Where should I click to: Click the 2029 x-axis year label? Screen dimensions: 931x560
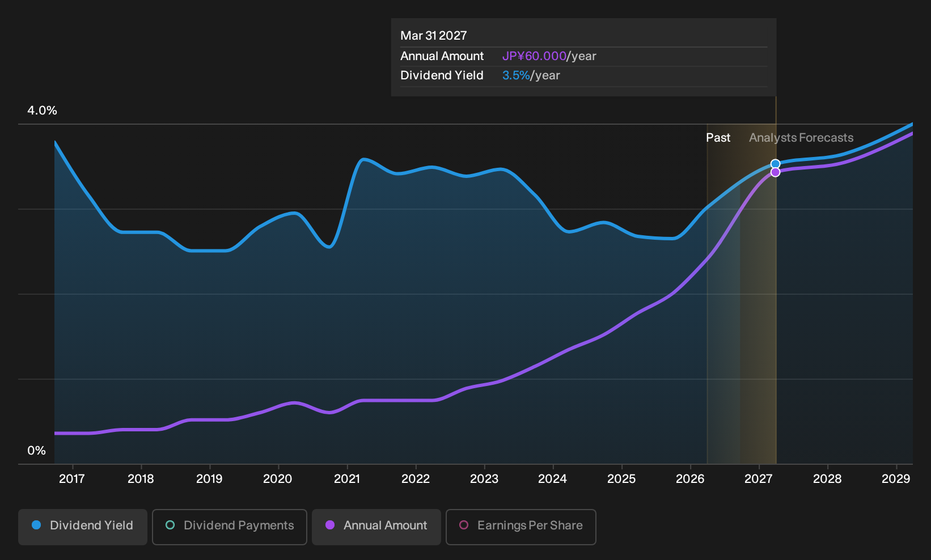coord(896,479)
